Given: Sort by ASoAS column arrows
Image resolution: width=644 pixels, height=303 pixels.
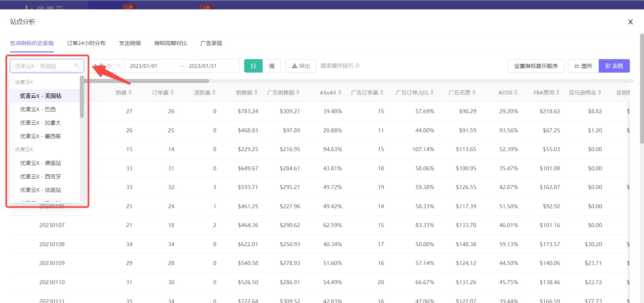Looking at the screenshot, I should coord(340,92).
